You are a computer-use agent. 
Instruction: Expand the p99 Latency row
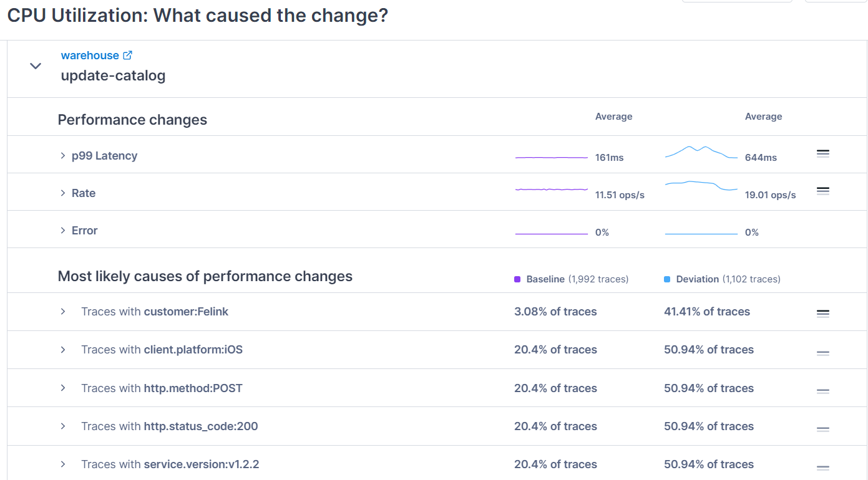62,156
